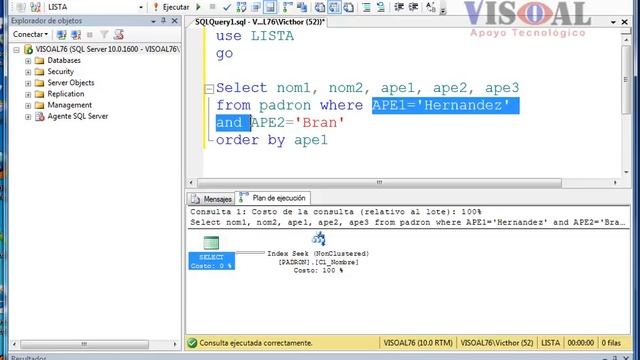
Task: Click 'Consulta ejecutada correctamente.' status message
Action: [256, 343]
